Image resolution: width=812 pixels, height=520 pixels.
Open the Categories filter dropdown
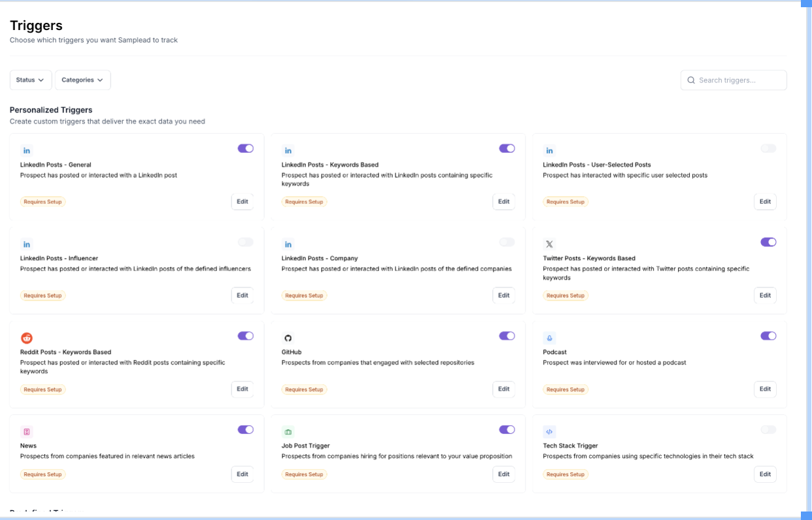coord(83,80)
